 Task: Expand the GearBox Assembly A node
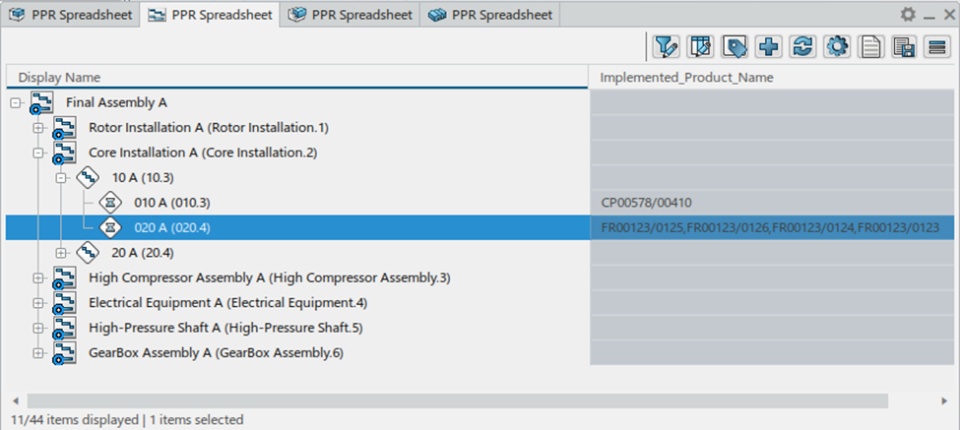[39, 352]
